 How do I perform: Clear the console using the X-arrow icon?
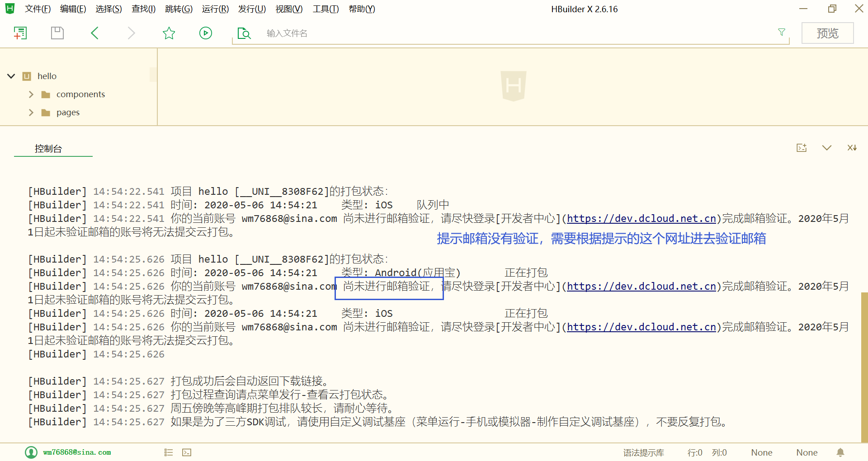(852, 148)
